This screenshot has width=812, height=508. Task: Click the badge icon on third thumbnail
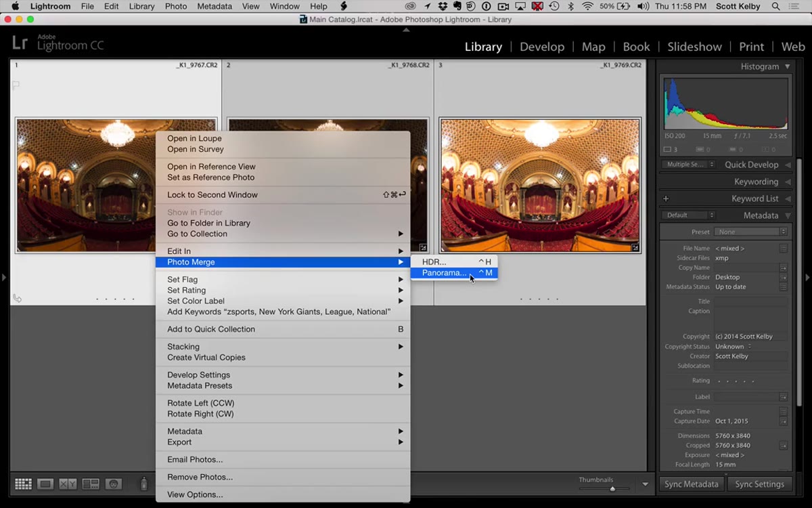[635, 248]
